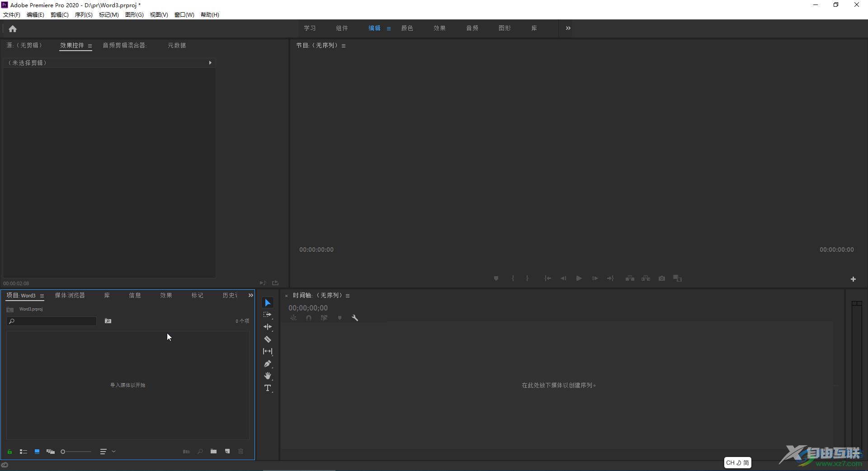Go to the Home screen icon
Image resolution: width=868 pixels, height=471 pixels.
click(13, 29)
